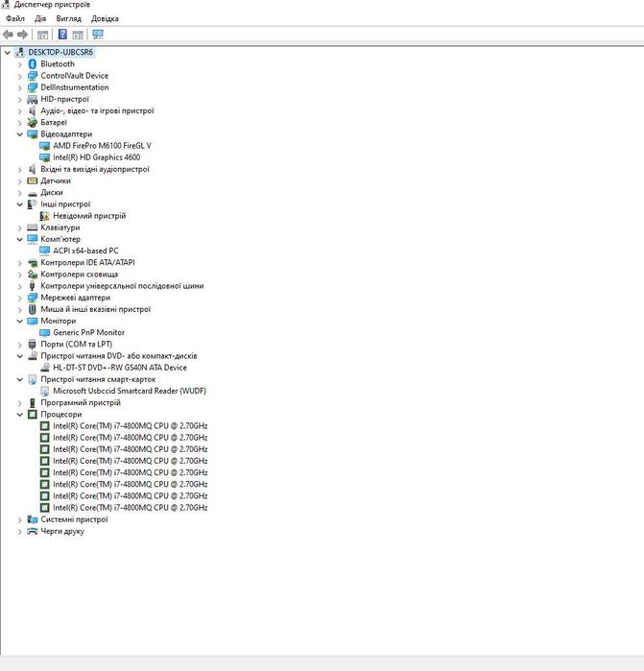Click the Вхідні та вихідні аудіопристрої speaker icon
This screenshot has height=671, width=644.
[x=32, y=169]
